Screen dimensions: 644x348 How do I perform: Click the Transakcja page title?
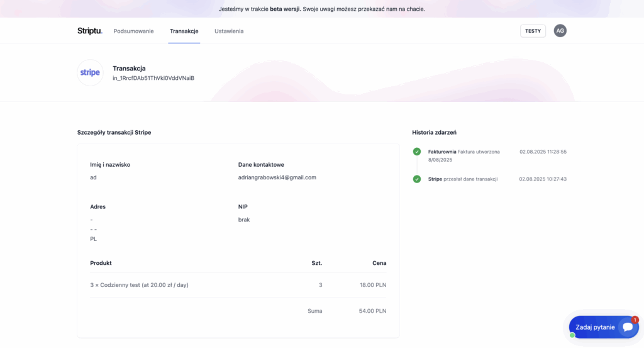click(129, 69)
